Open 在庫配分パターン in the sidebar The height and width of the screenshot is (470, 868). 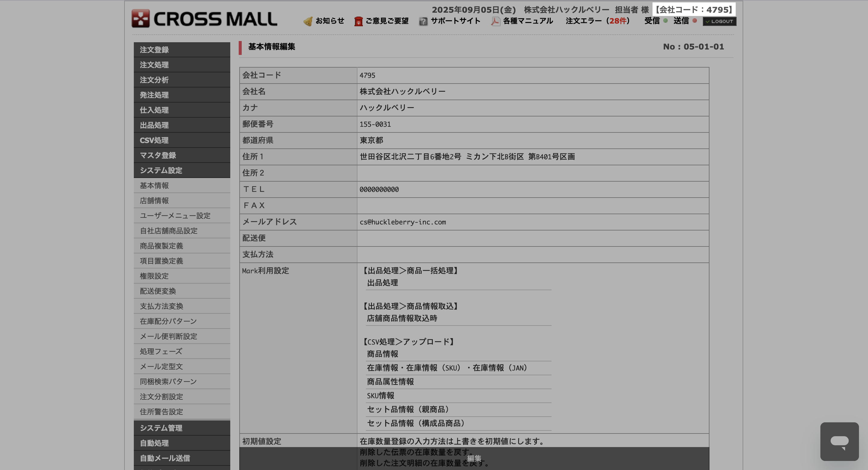point(168,321)
